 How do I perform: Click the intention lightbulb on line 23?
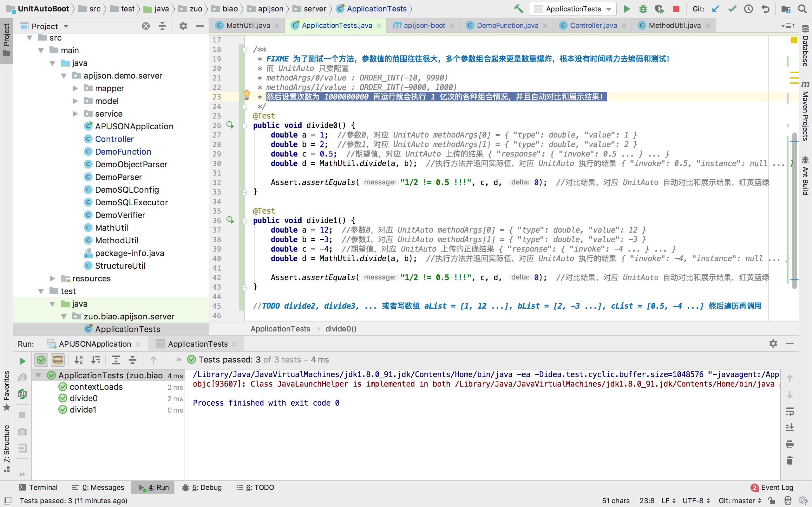pos(247,94)
